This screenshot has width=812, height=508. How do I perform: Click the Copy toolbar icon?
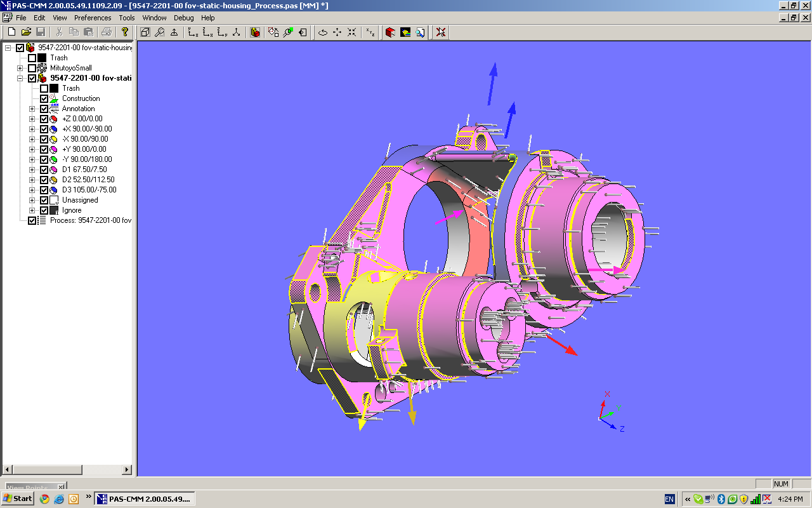[74, 32]
